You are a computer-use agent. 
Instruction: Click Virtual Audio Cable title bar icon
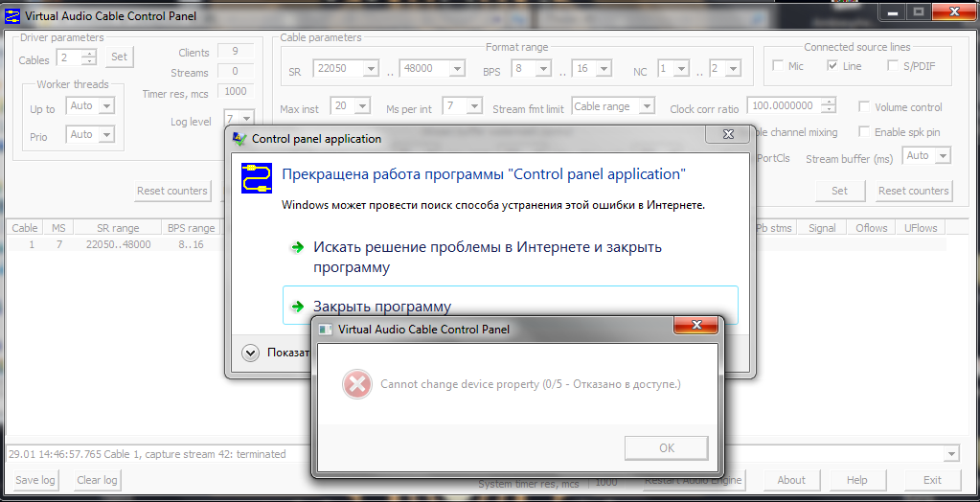11,15
